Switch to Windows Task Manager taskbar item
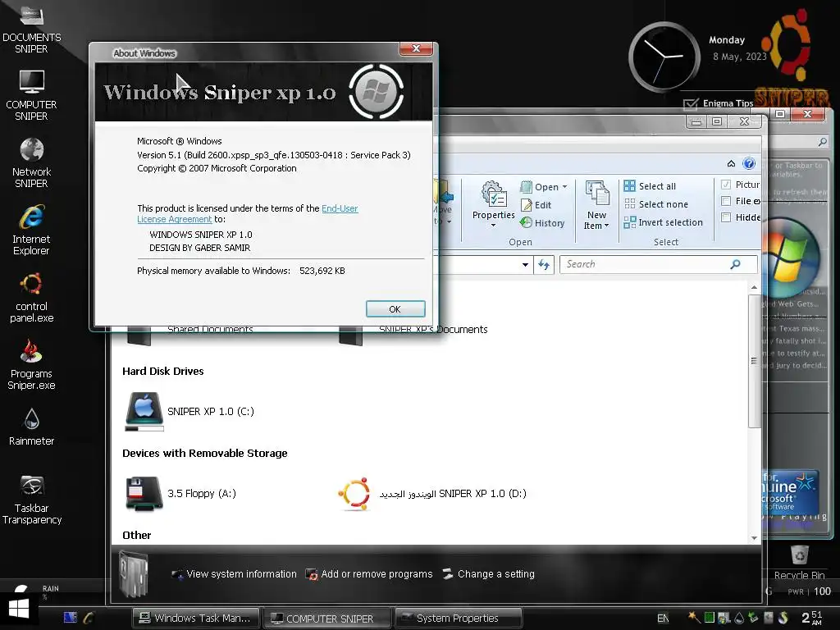 [x=195, y=618]
